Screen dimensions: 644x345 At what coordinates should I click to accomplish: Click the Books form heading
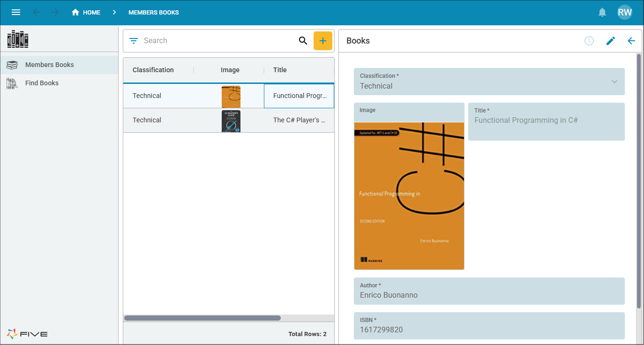point(358,41)
